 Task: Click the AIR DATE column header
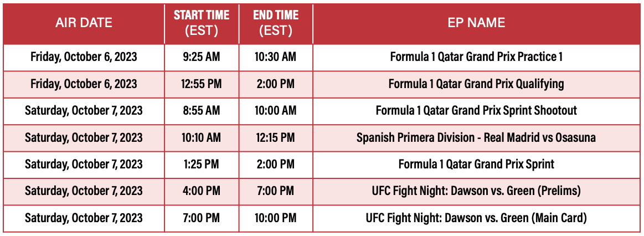click(84, 23)
